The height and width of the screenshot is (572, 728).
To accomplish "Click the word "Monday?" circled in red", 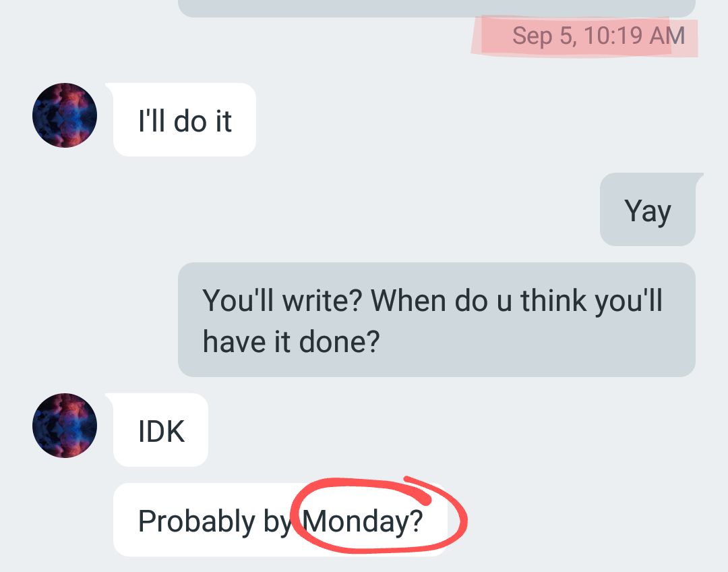I will pyautogui.click(x=363, y=522).
